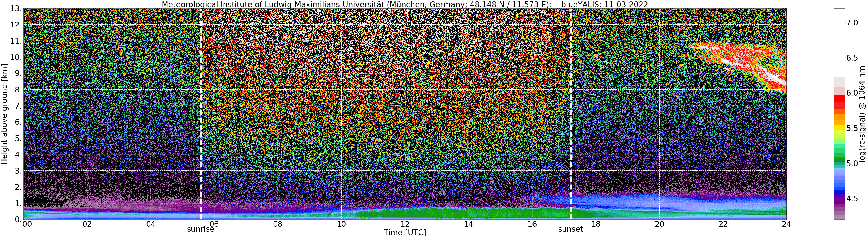Click the sunrise label below the axis

tap(200, 229)
